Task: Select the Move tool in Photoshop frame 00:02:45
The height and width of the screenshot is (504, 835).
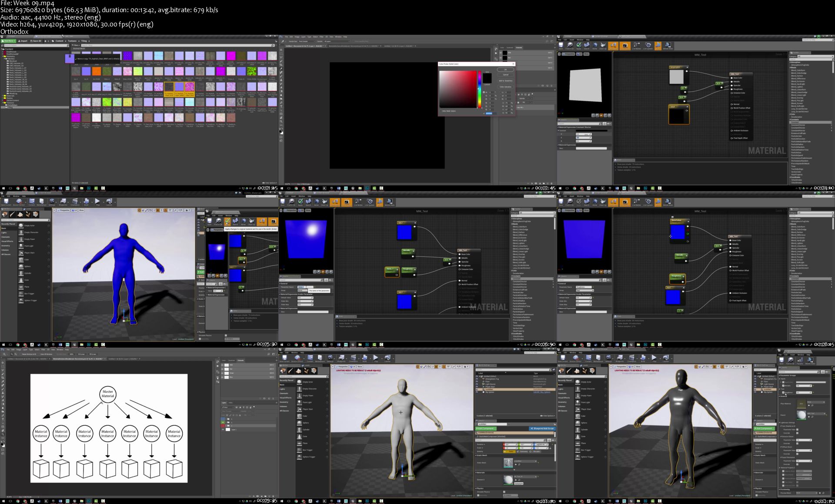Action: [x=281, y=50]
